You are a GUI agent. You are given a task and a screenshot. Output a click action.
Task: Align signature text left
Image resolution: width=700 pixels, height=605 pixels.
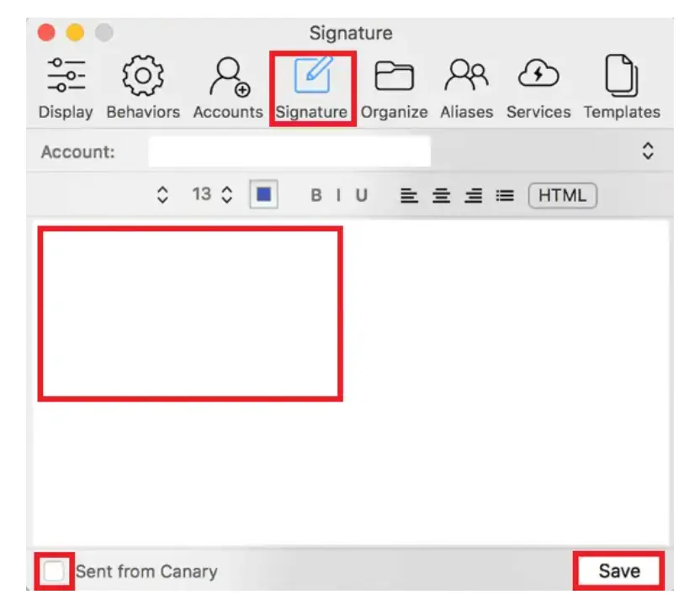(409, 195)
